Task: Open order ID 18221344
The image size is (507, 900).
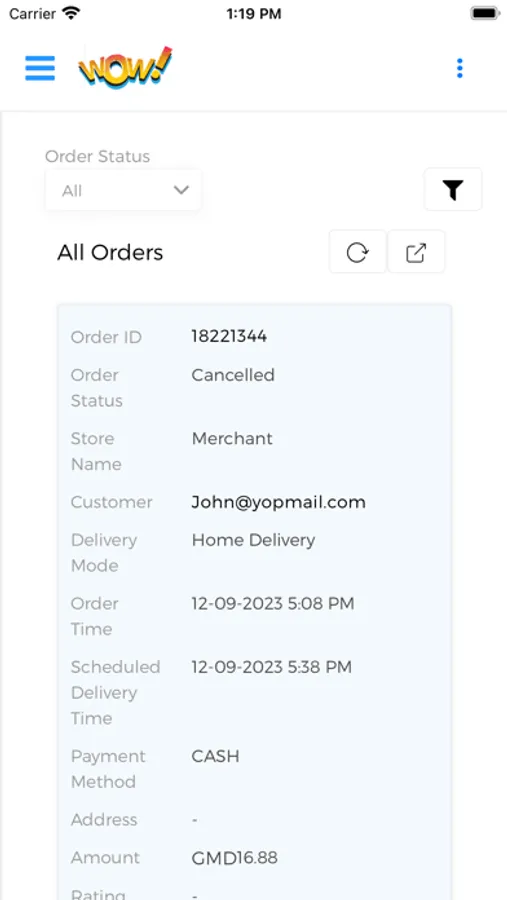Action: (x=229, y=336)
